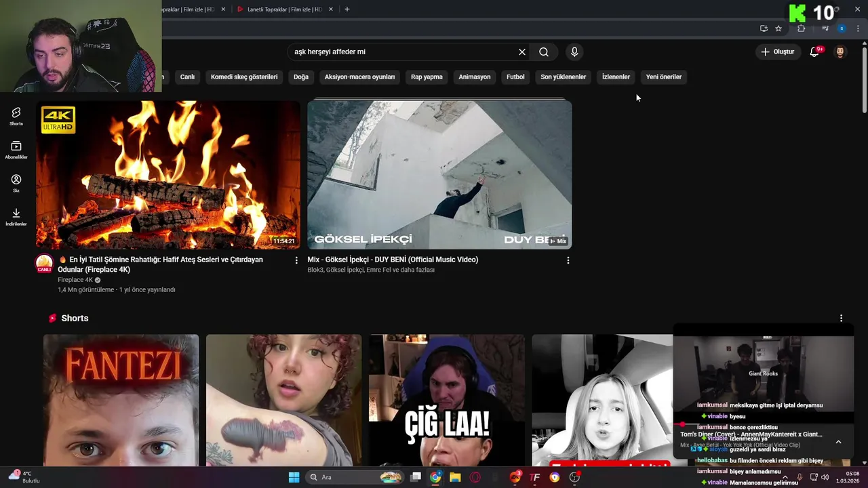
Task: Seek using miniplayer progress bar handle
Action: 683,424
